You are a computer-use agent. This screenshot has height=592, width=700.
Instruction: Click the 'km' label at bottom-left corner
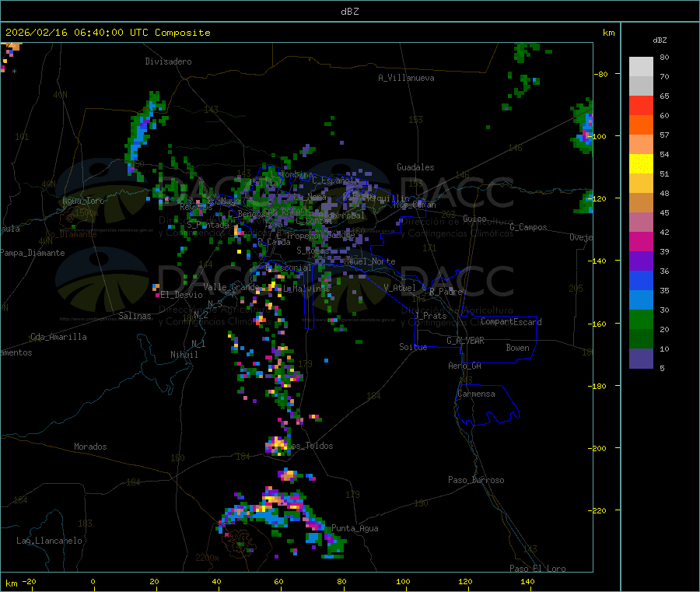(x=11, y=583)
